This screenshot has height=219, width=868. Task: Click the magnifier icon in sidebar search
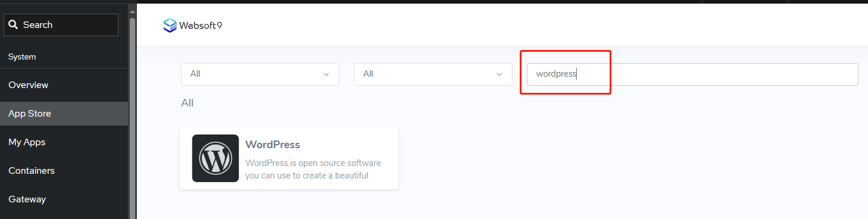[x=14, y=25]
